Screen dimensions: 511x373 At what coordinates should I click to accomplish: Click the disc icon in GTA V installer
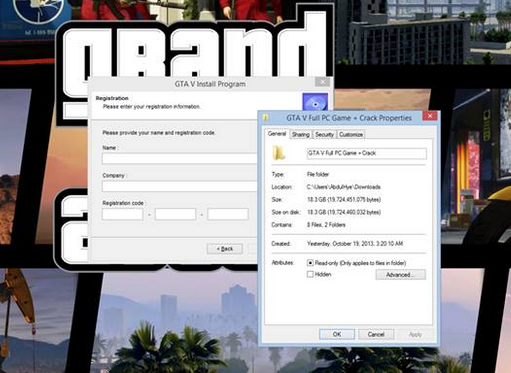pyautogui.click(x=315, y=102)
